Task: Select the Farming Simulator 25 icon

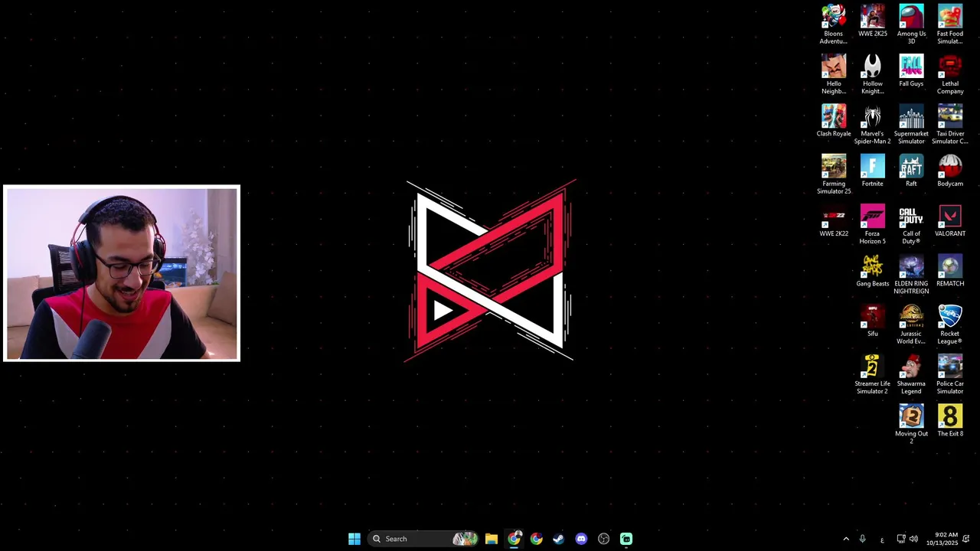Action: pyautogui.click(x=834, y=174)
